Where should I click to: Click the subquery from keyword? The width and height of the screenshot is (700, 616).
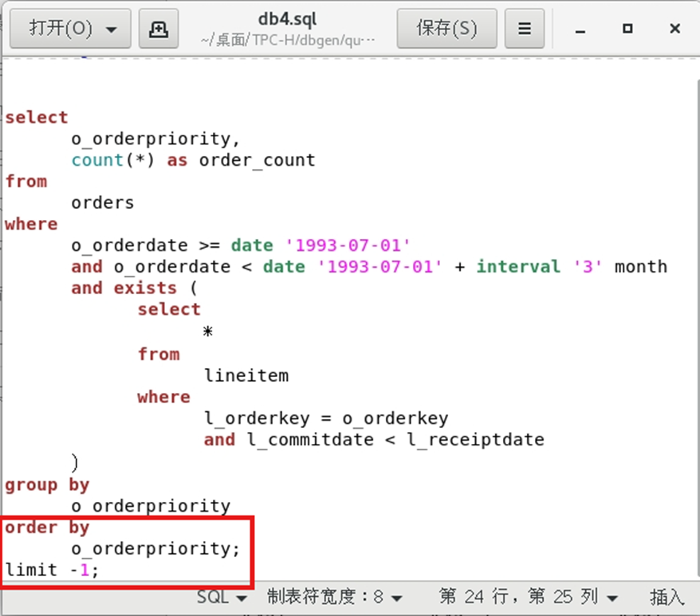click(x=159, y=354)
